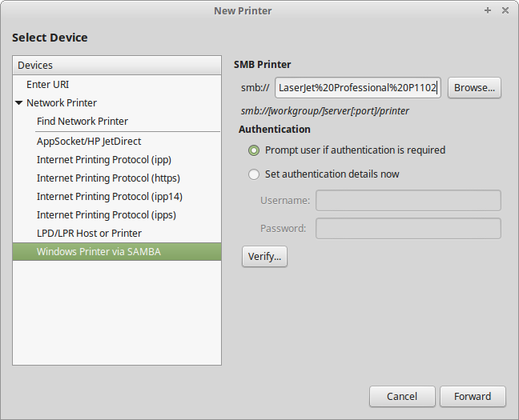
Task: Click the Forward button
Action: coord(473,396)
